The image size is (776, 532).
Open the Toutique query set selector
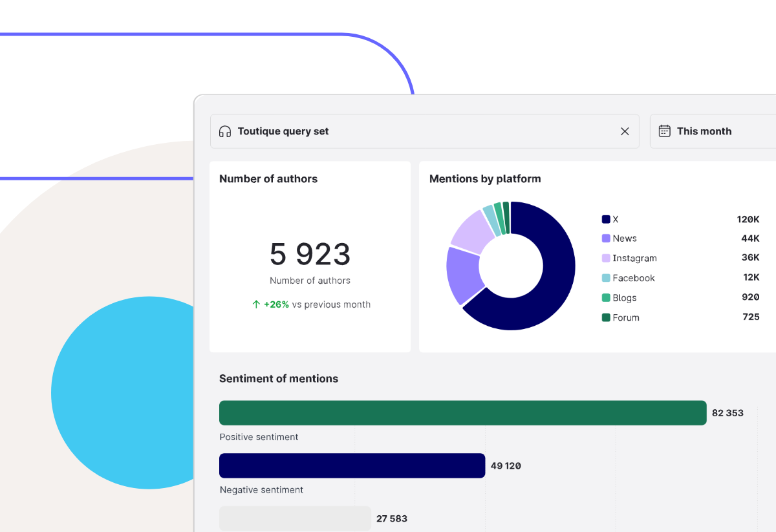pos(283,131)
